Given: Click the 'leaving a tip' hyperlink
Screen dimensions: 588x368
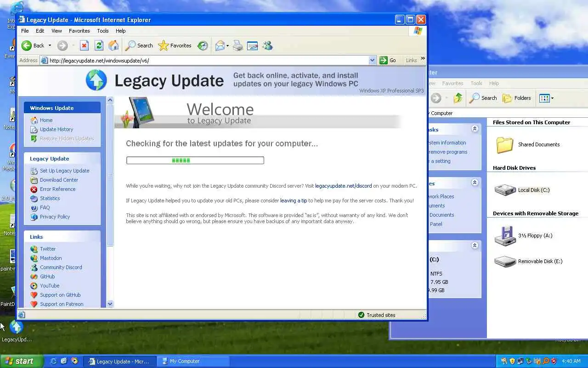Looking at the screenshot, I should tap(294, 201).
